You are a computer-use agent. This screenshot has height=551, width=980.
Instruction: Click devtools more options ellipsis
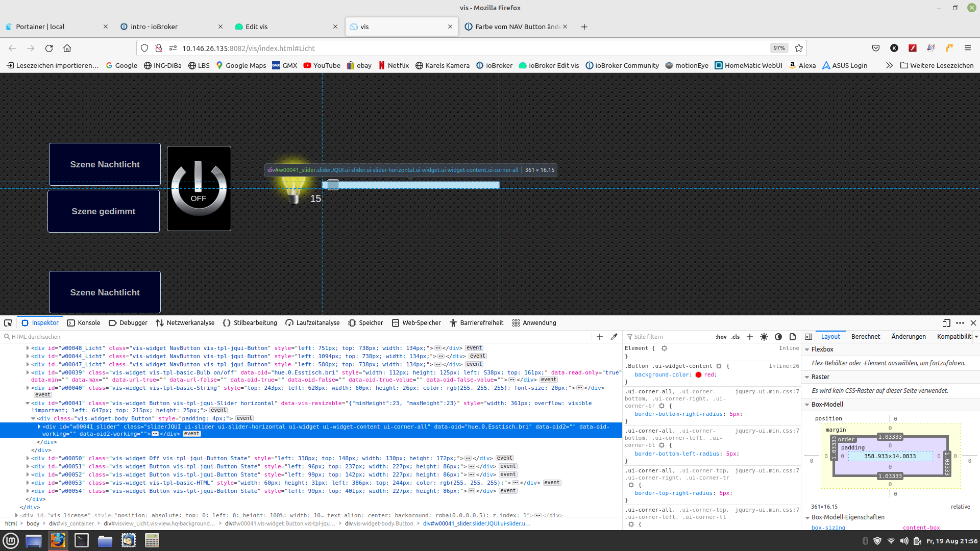960,323
